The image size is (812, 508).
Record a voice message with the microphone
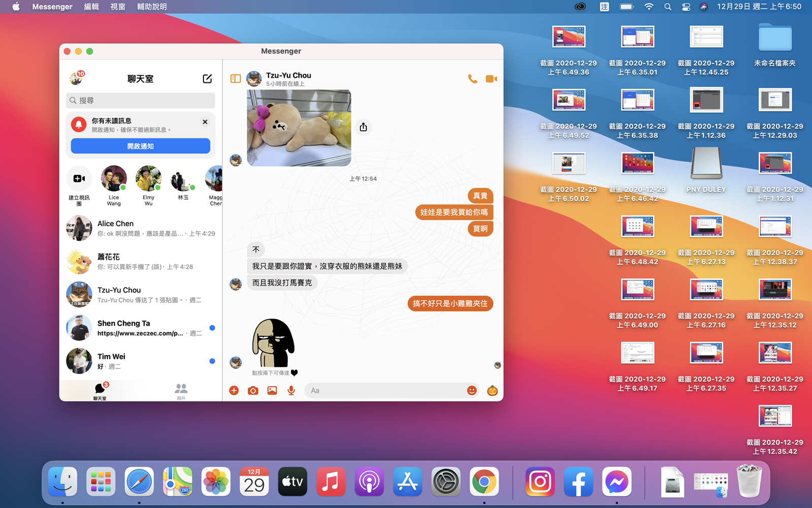click(291, 391)
